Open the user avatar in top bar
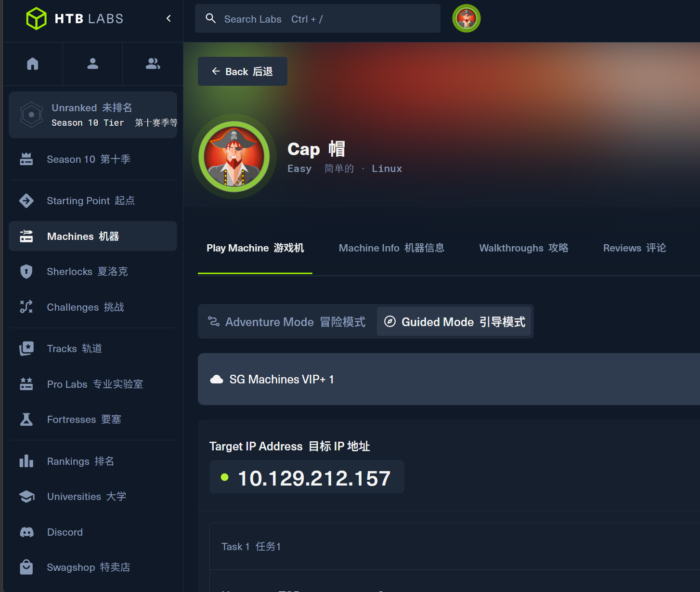The image size is (700, 592). click(x=467, y=18)
